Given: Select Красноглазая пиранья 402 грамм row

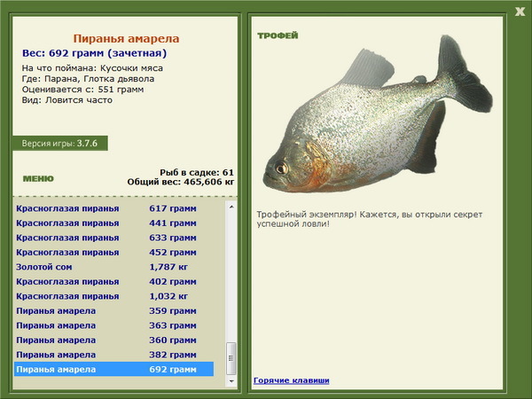Looking at the screenshot, I should click(x=113, y=281).
